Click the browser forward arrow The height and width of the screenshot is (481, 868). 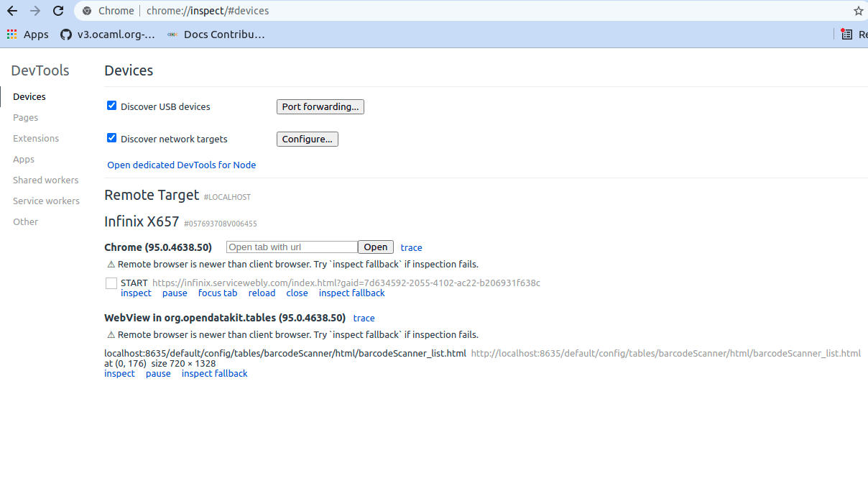tap(35, 11)
